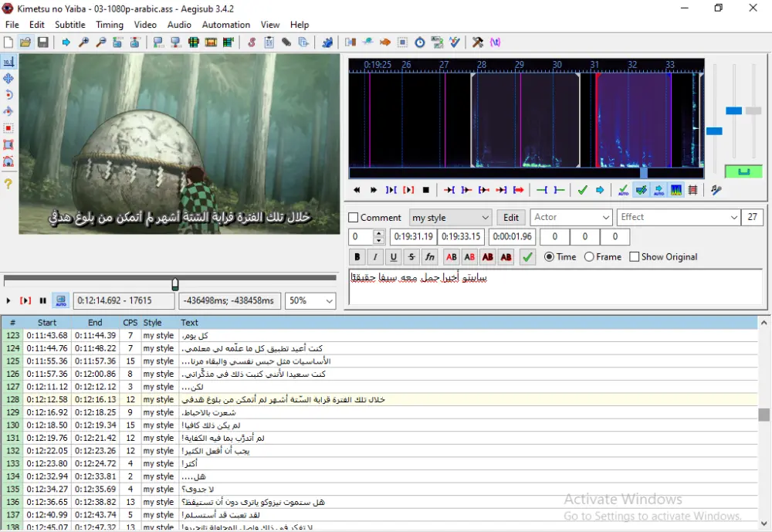Choose font name with fn button
This screenshot has height=532, width=772.
430,256
